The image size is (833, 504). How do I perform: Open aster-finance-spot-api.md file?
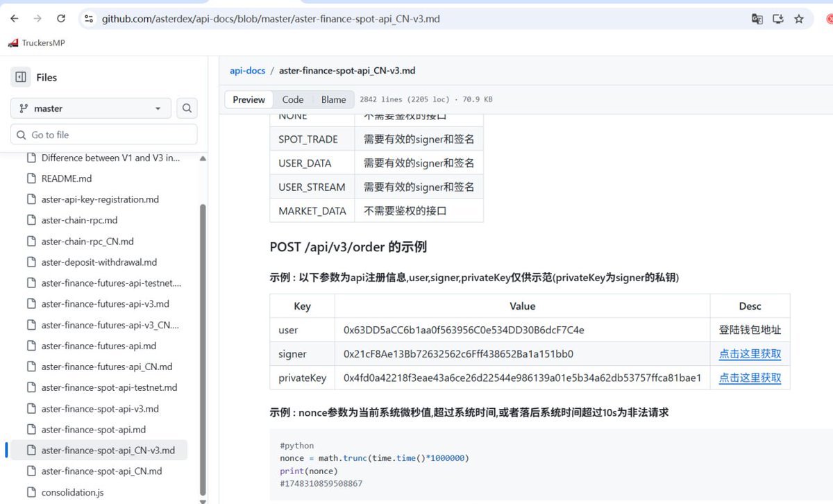(x=94, y=430)
